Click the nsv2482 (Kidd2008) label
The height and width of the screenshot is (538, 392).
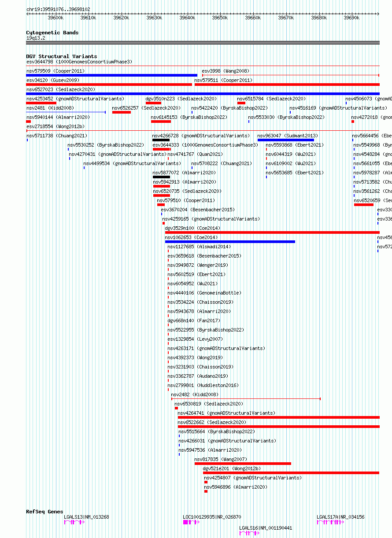[195, 394]
